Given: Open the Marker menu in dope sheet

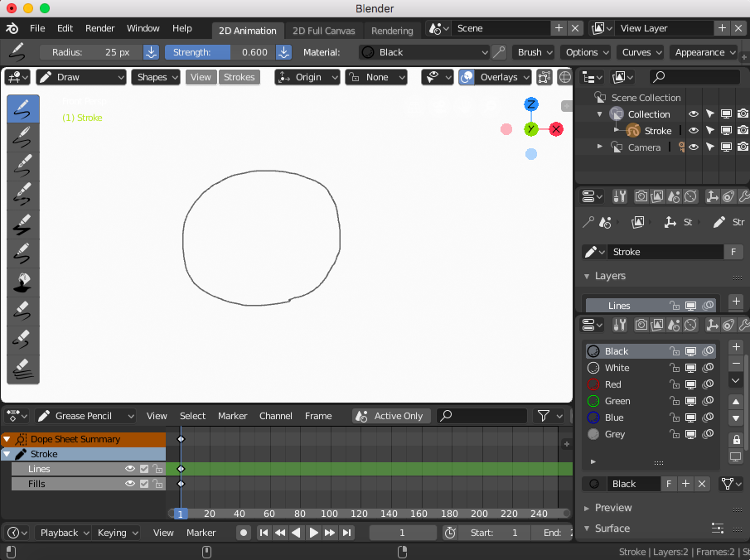Looking at the screenshot, I should [x=233, y=416].
